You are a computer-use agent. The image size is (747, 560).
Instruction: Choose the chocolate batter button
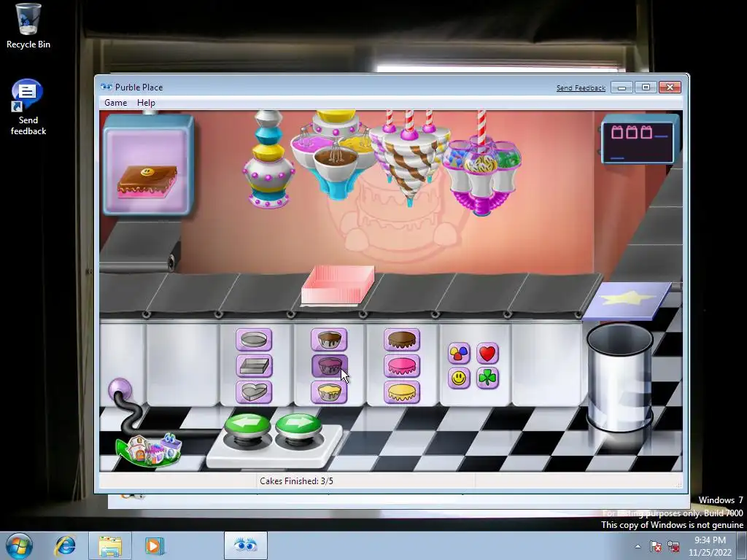tap(329, 340)
